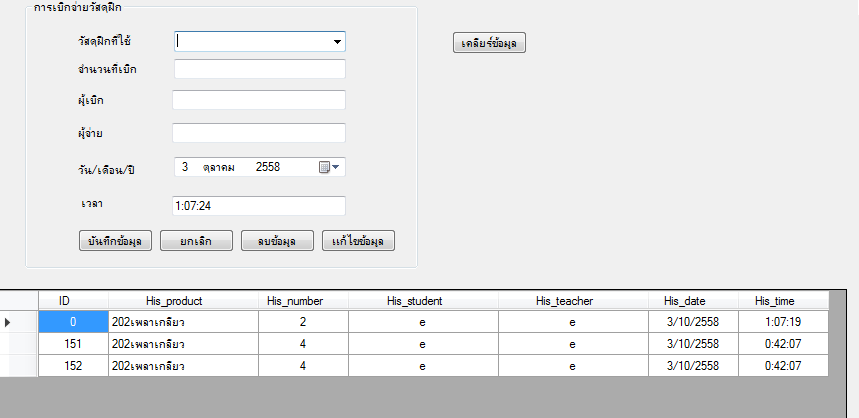Viewport: 859px width, 418px height.
Task: Click the grid's top-left select-all header cell
Action: (x=19, y=300)
